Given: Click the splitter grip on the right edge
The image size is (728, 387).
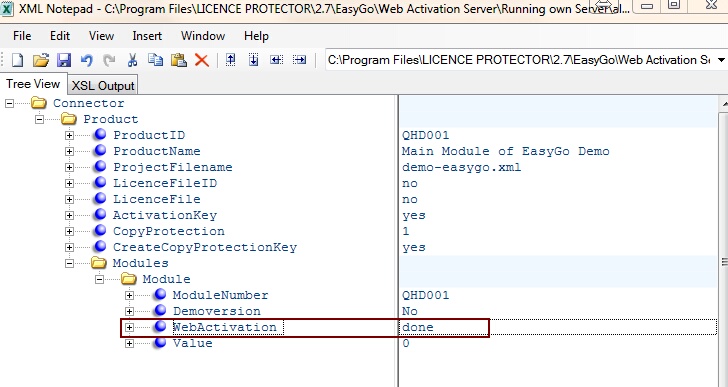Looking at the screenshot, I should tap(725, 263).
